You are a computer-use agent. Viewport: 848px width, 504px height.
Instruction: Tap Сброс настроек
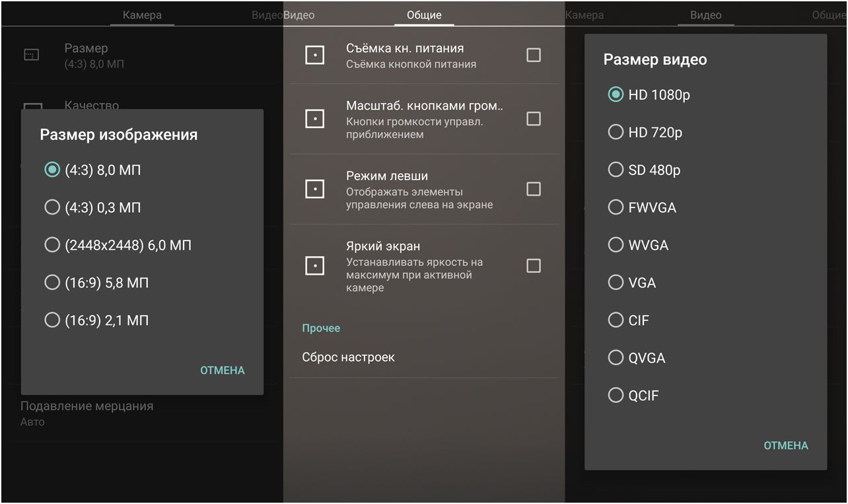point(348,357)
